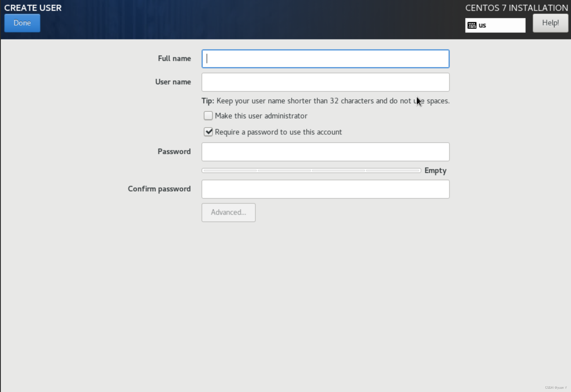Click the password strength bar

(311, 171)
